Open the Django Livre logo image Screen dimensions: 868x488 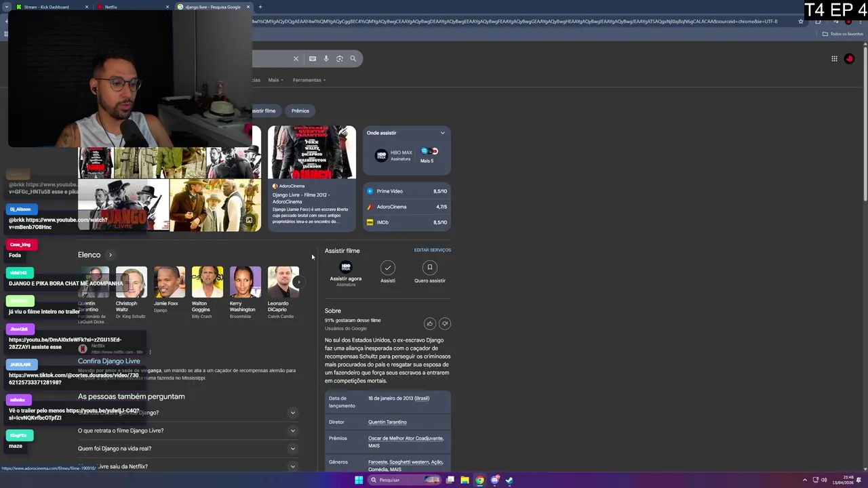click(x=123, y=205)
